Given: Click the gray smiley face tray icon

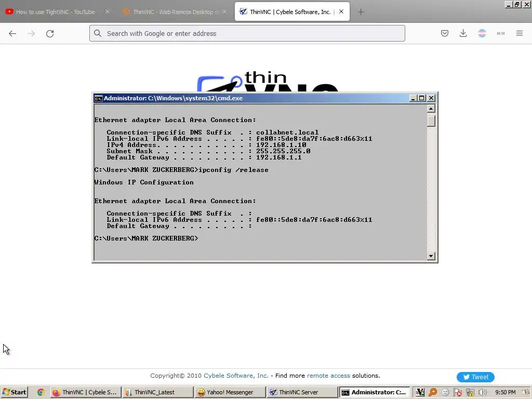Looking at the screenshot, I should tap(445, 392).
